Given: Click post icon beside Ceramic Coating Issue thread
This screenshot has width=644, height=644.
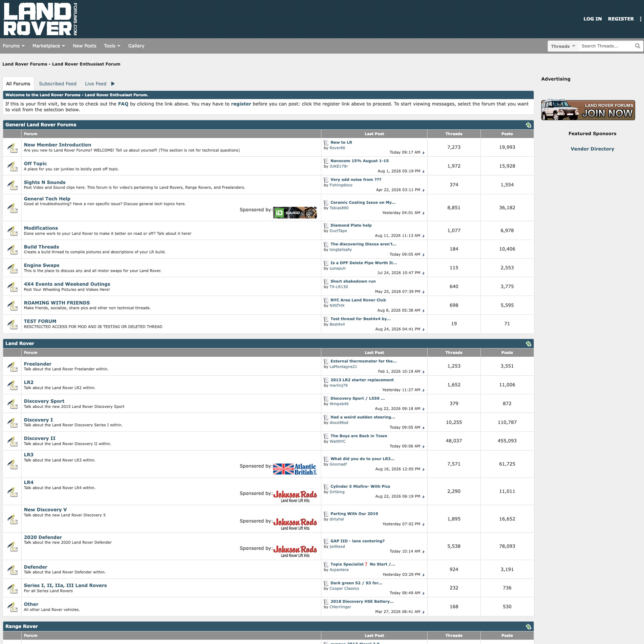Looking at the screenshot, I should [326, 203].
